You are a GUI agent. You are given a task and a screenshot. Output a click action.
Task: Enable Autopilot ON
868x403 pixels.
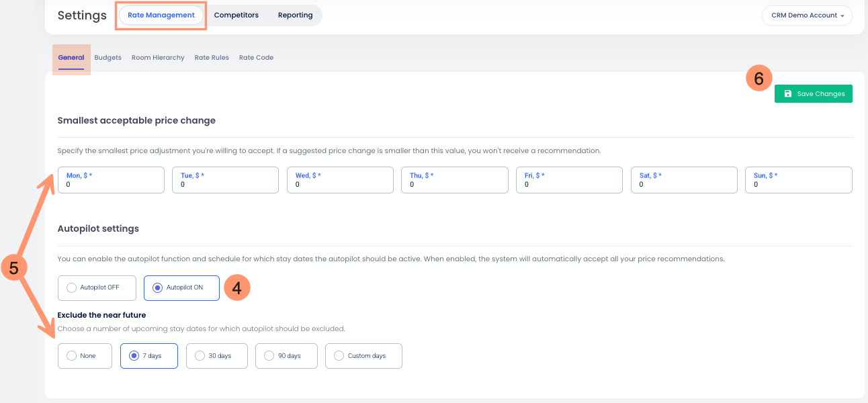pyautogui.click(x=181, y=287)
